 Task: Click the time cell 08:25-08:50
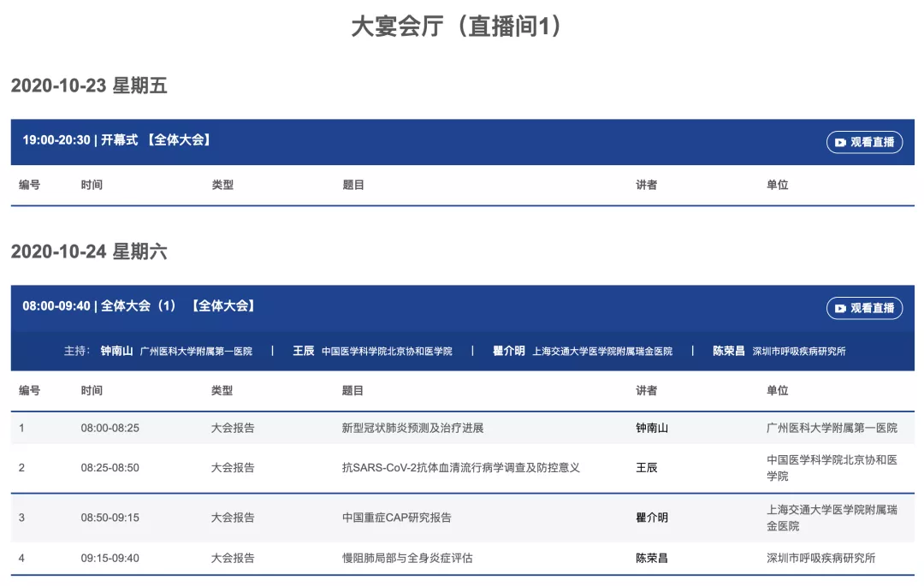tap(110, 468)
